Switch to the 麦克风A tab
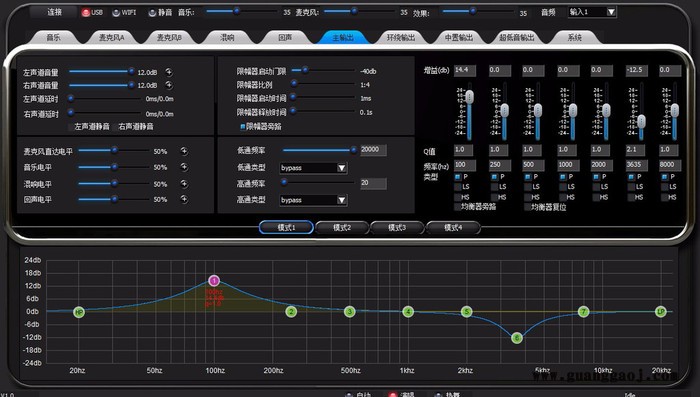The height and width of the screenshot is (397, 700). click(112, 38)
